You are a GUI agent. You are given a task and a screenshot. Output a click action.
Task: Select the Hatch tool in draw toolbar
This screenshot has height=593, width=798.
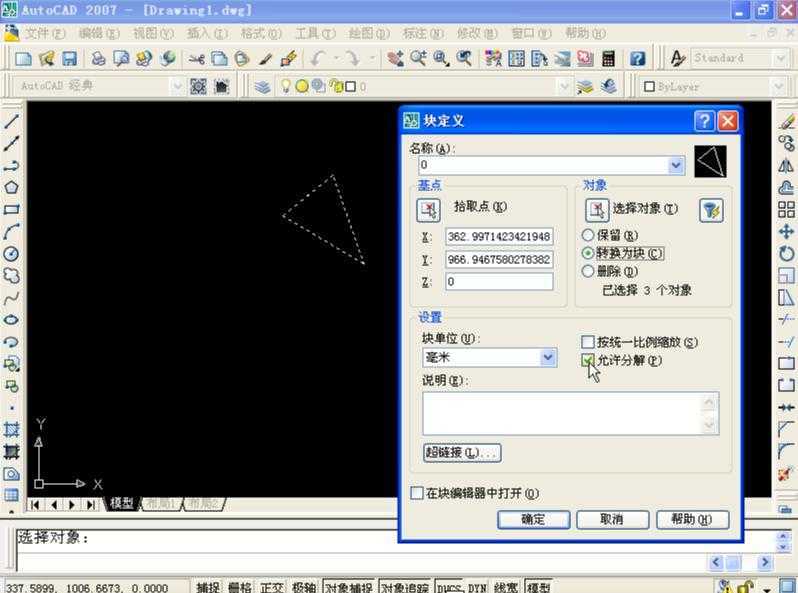click(11, 430)
